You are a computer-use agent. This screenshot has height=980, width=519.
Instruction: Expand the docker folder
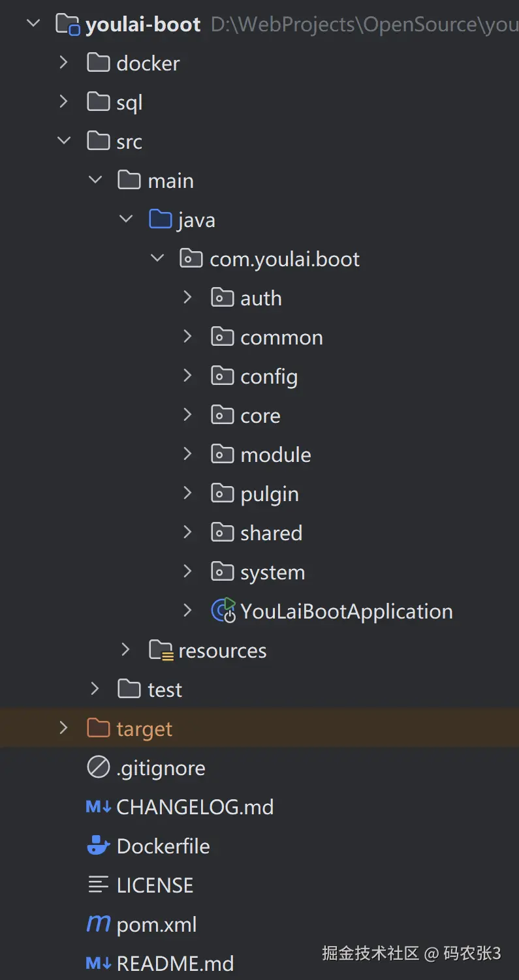click(x=63, y=63)
